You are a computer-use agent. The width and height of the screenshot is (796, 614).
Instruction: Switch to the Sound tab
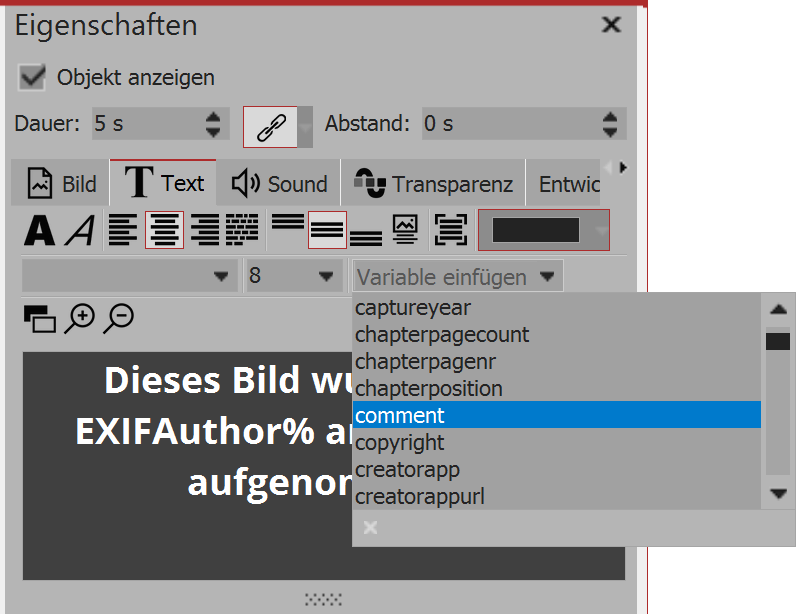click(x=280, y=184)
